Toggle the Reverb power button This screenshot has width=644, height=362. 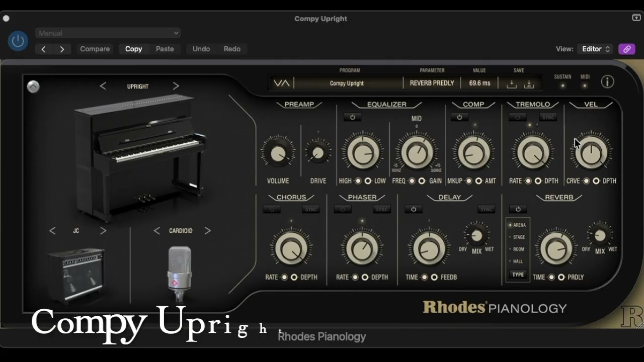click(x=518, y=209)
